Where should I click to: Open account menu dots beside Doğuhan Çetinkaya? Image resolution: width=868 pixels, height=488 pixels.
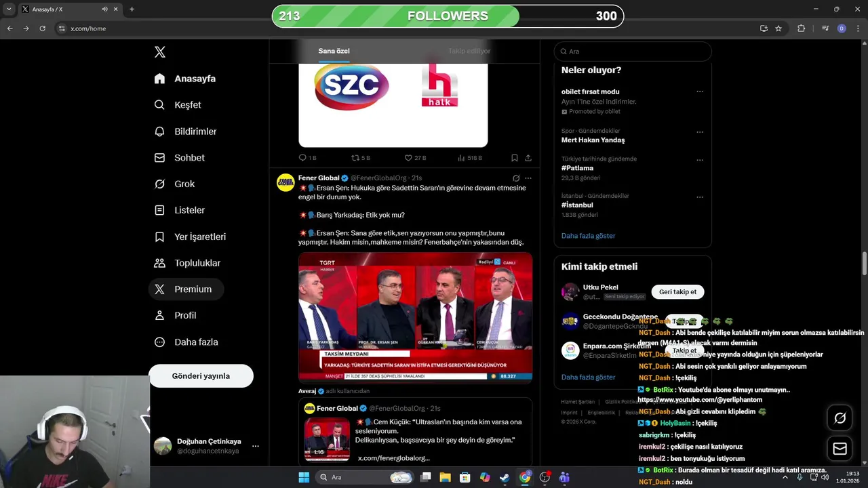(256, 446)
